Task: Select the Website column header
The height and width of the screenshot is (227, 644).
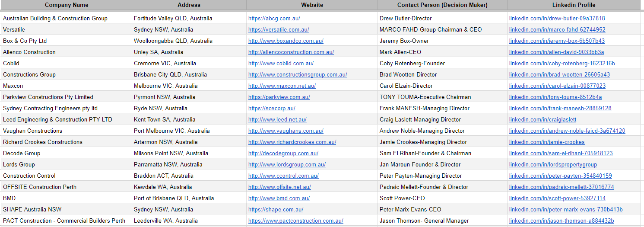Action: (312, 5)
